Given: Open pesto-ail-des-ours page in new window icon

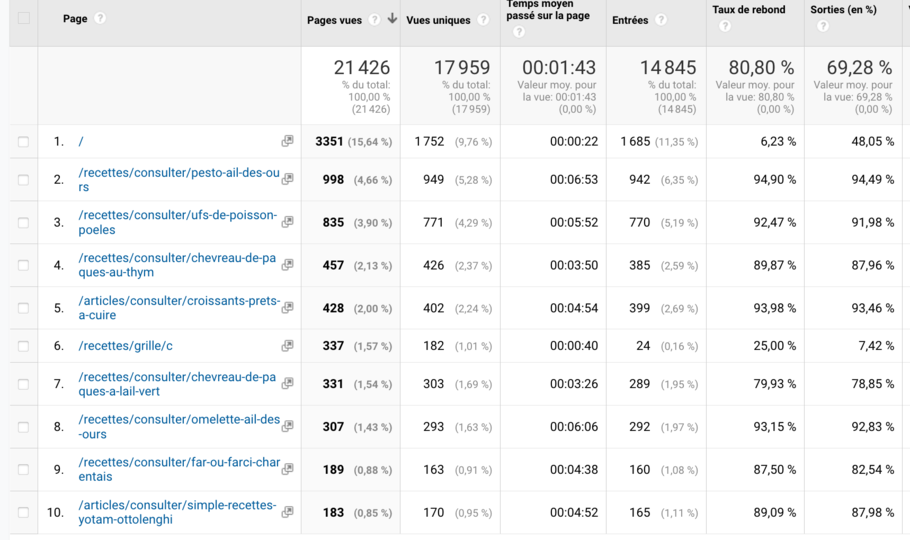Looking at the screenshot, I should click(x=287, y=180).
